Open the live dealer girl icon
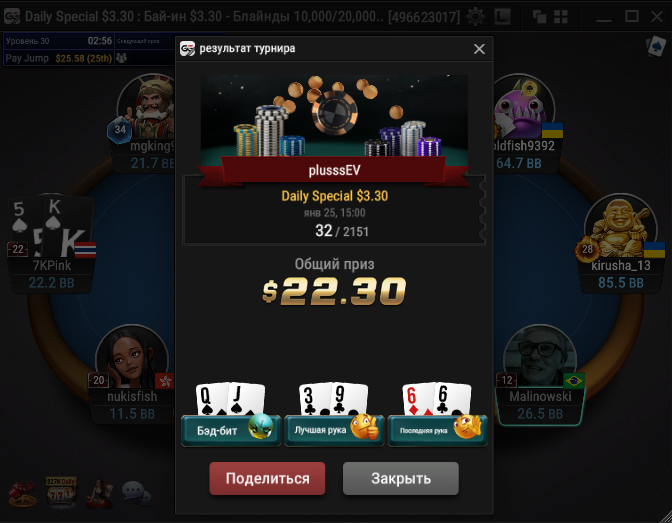This screenshot has width=672, height=523. (x=100, y=493)
